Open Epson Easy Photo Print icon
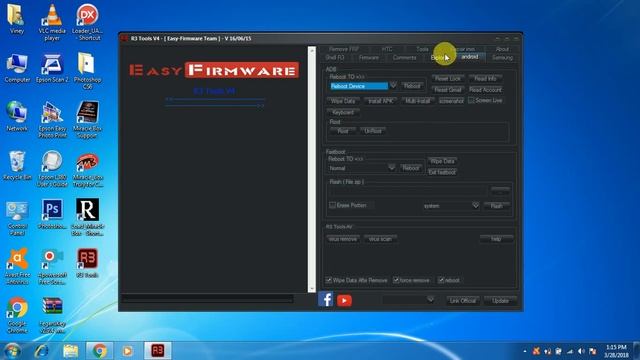 (x=52, y=120)
